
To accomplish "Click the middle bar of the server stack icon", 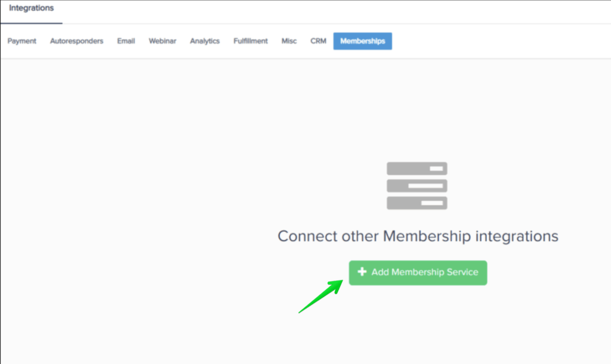I will click(417, 186).
